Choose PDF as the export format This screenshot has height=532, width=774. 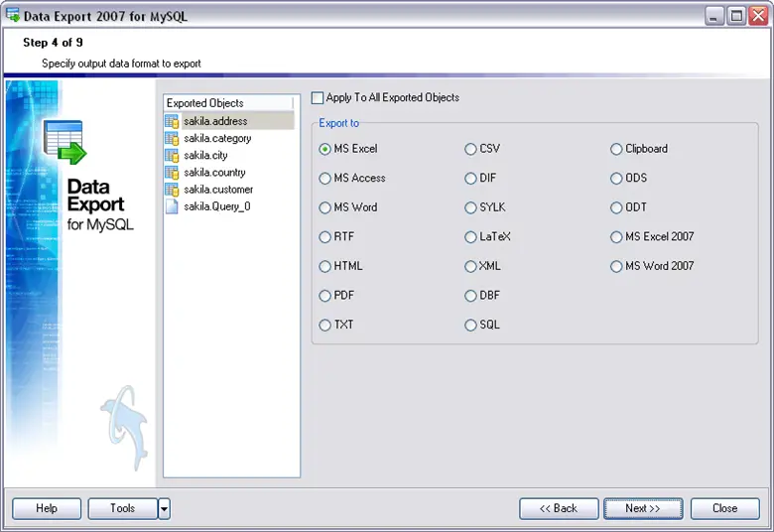pyautogui.click(x=325, y=296)
